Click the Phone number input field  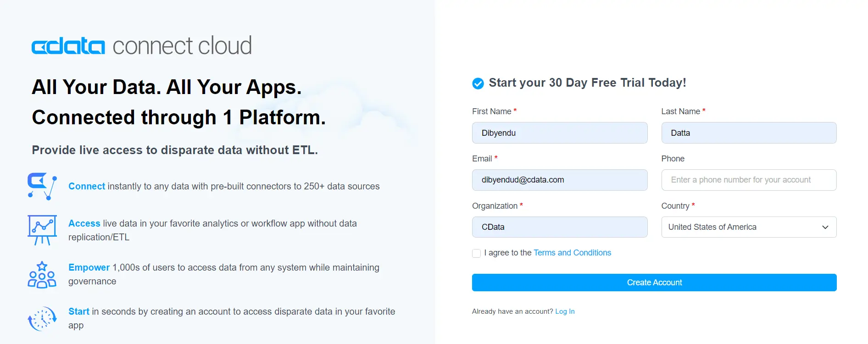coord(748,180)
